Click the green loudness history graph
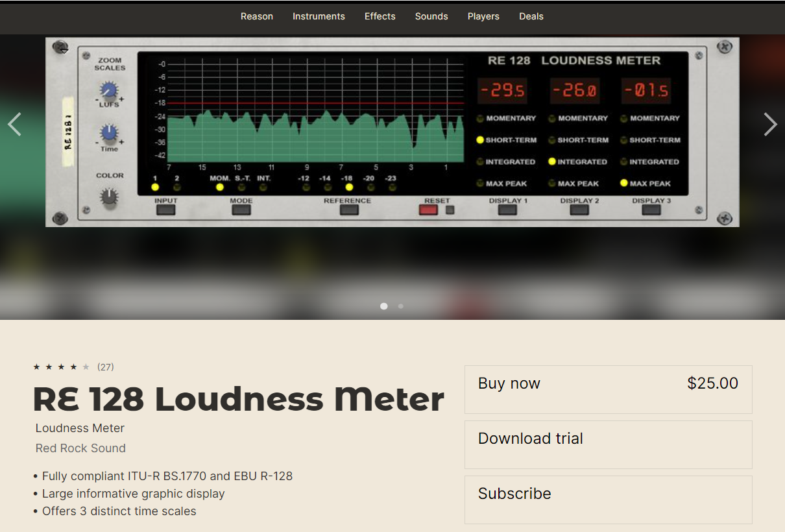Viewport: 785px width, 532px height. click(316, 136)
